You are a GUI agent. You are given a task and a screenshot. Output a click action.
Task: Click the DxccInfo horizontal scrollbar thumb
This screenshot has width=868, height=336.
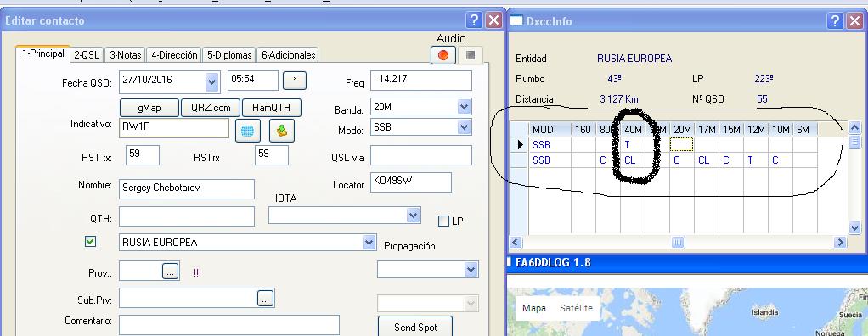678,242
